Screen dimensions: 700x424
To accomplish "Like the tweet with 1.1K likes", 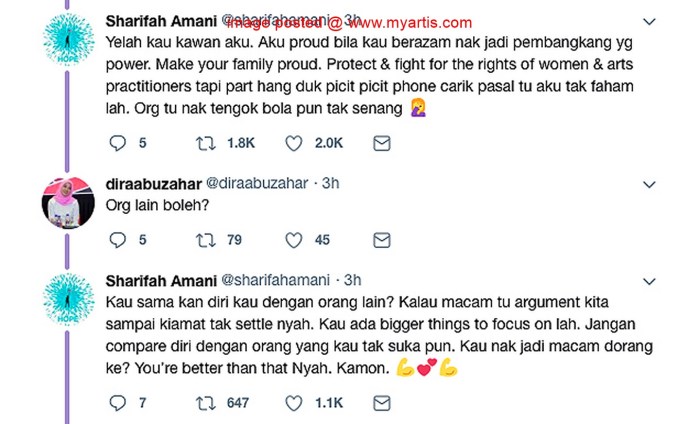I will tap(294, 402).
